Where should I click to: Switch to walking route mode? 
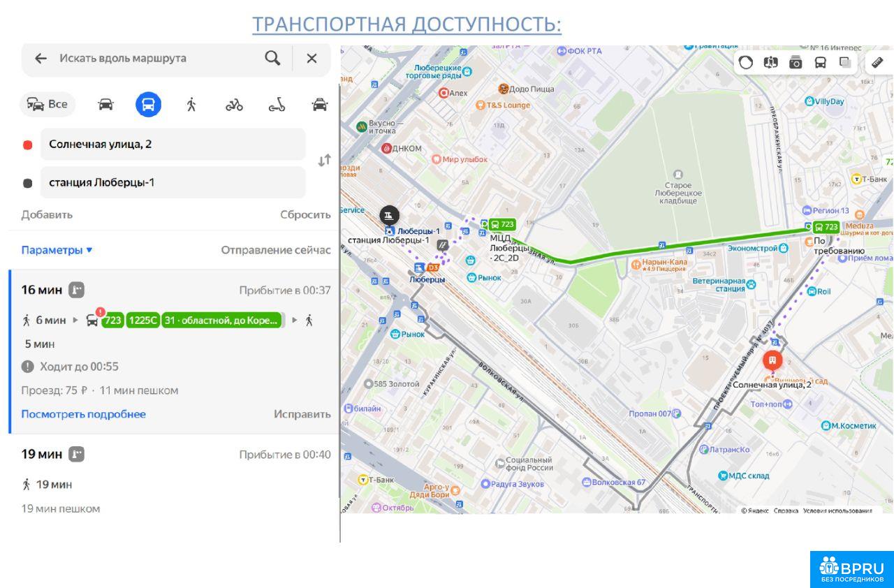point(191,105)
